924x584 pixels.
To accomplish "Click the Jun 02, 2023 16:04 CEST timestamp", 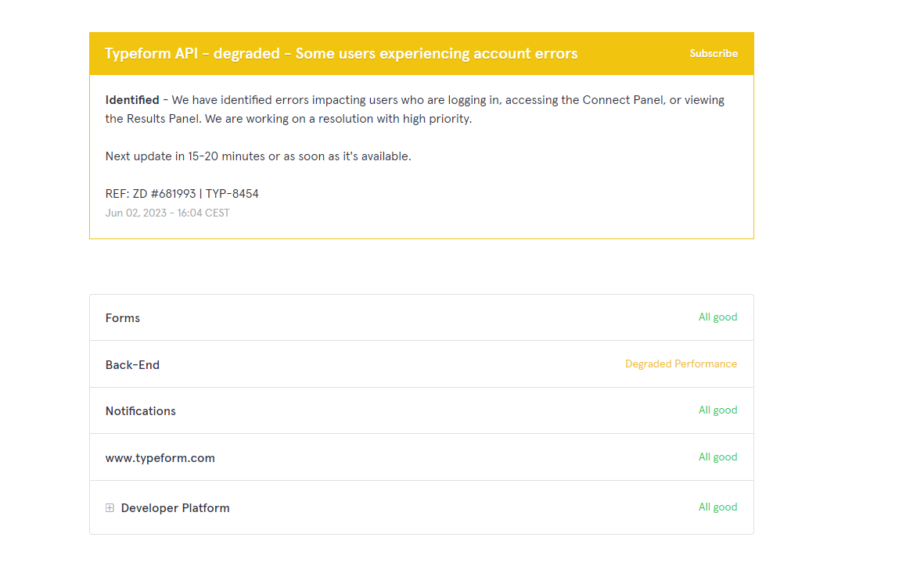I will (167, 213).
